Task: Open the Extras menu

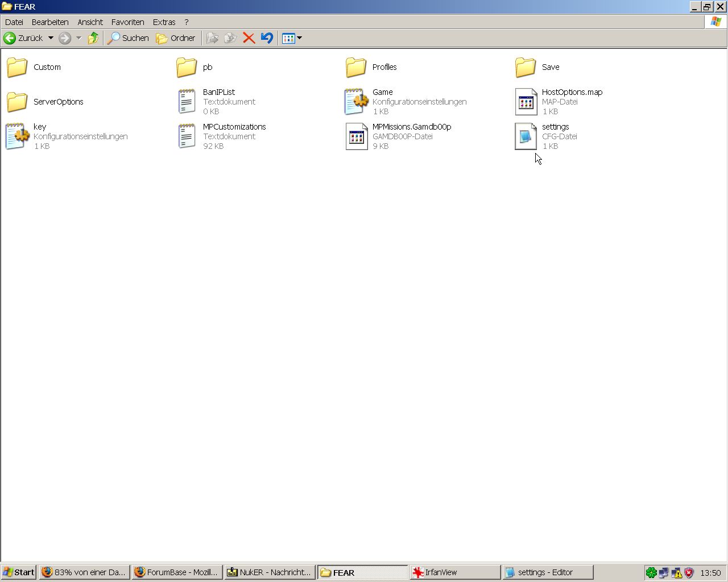Action: (164, 22)
